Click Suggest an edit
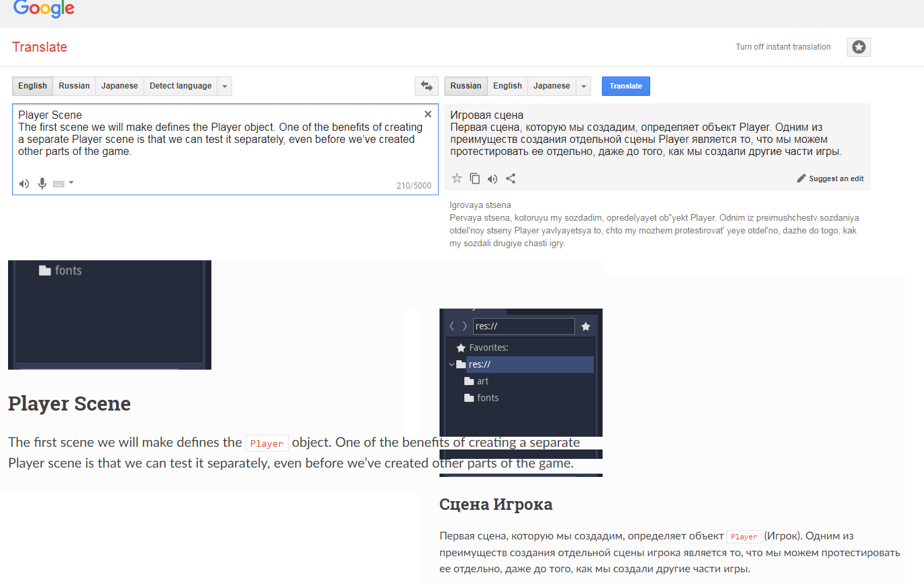The width and height of the screenshot is (924, 587). click(x=830, y=178)
